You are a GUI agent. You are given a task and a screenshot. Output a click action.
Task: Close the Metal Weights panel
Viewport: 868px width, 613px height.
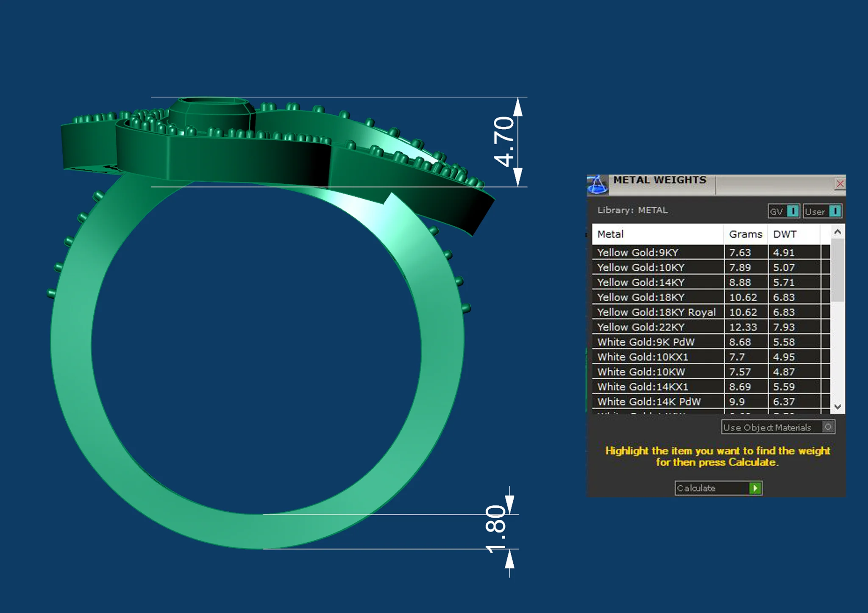coord(840,184)
